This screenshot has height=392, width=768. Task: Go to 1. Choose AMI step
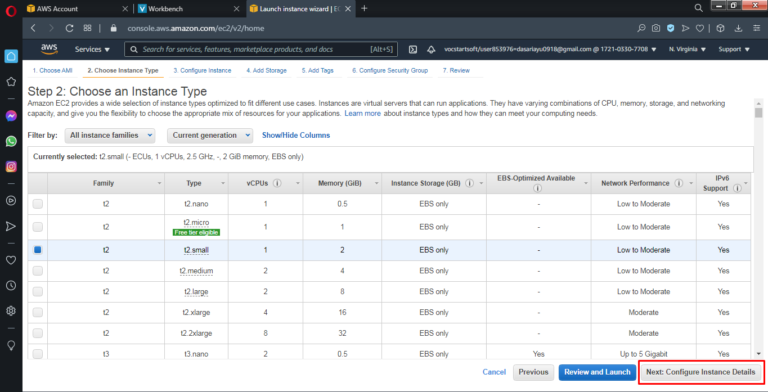point(52,71)
